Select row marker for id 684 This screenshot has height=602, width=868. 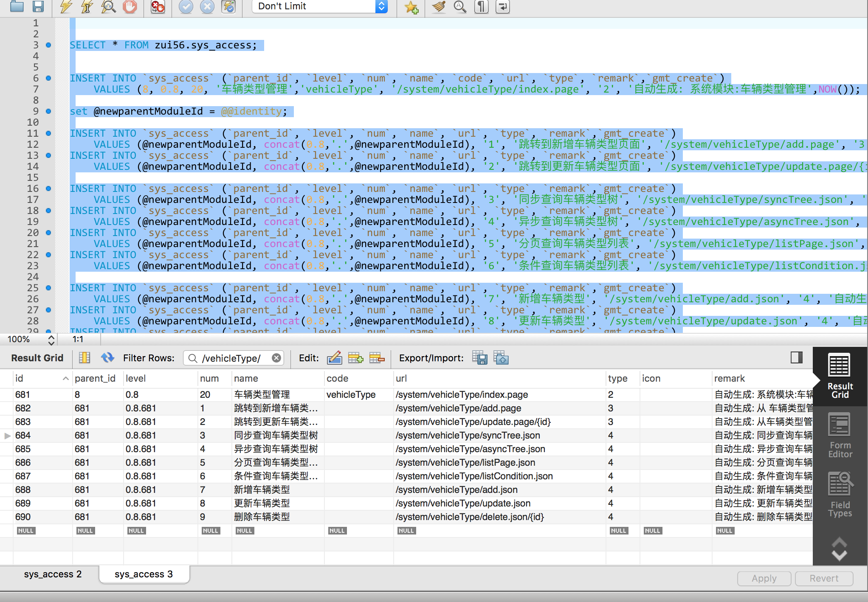point(7,435)
